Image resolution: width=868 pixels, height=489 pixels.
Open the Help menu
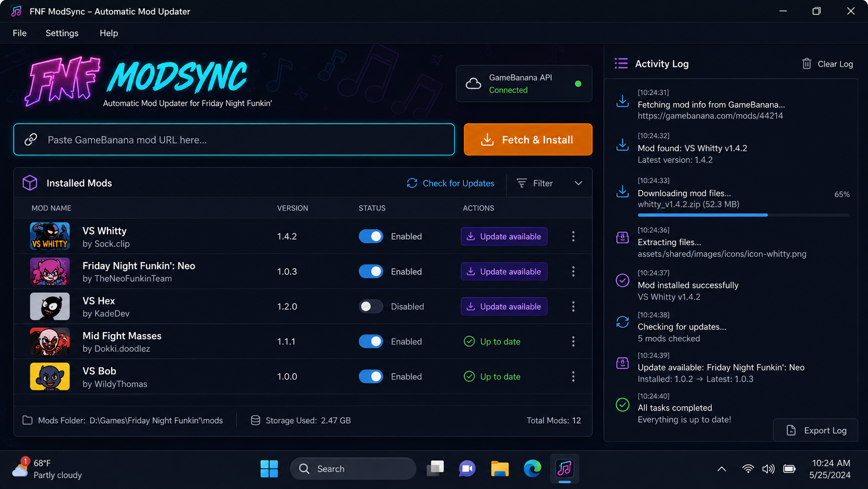[108, 33]
